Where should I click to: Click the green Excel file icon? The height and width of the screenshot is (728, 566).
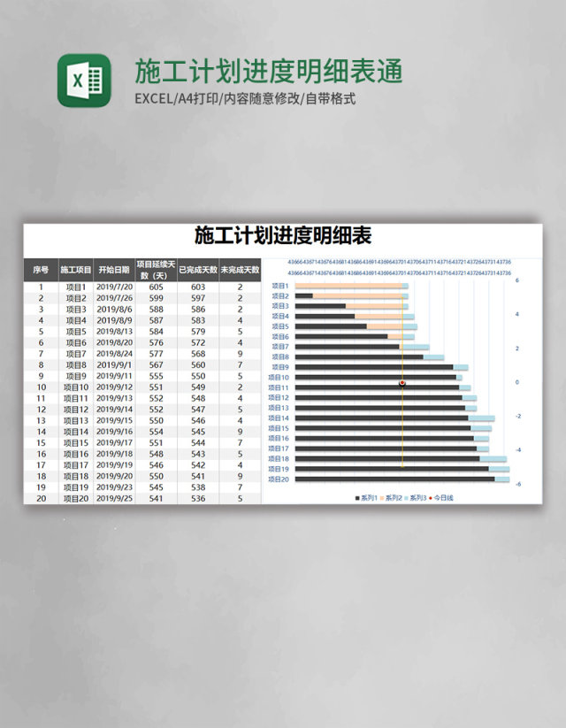(84, 80)
